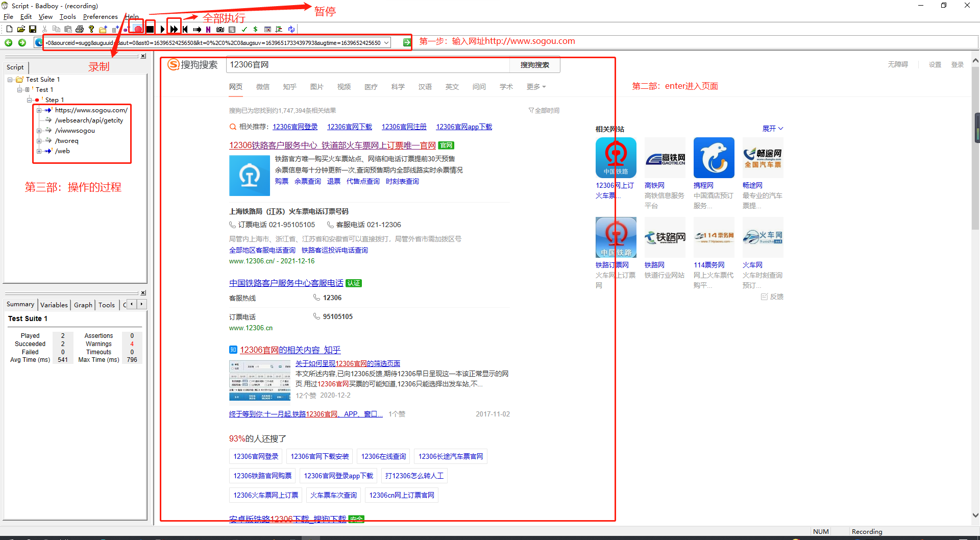Click the double-arrow Play All button
The height and width of the screenshot is (540, 980).
174,29
